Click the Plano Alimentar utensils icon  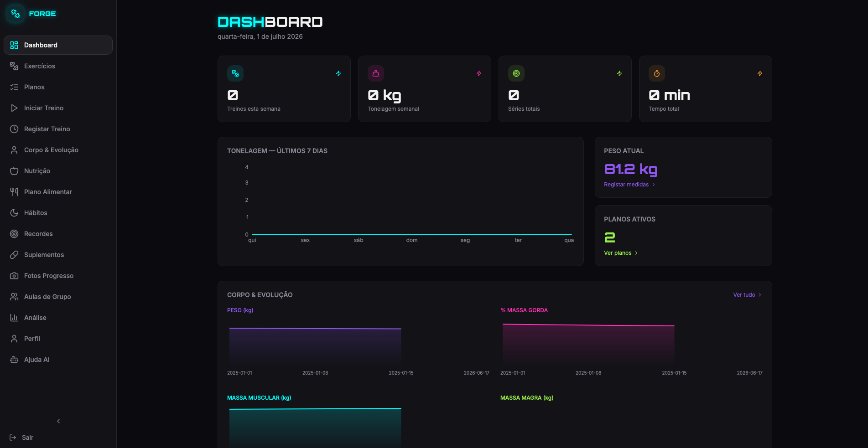pyautogui.click(x=14, y=192)
